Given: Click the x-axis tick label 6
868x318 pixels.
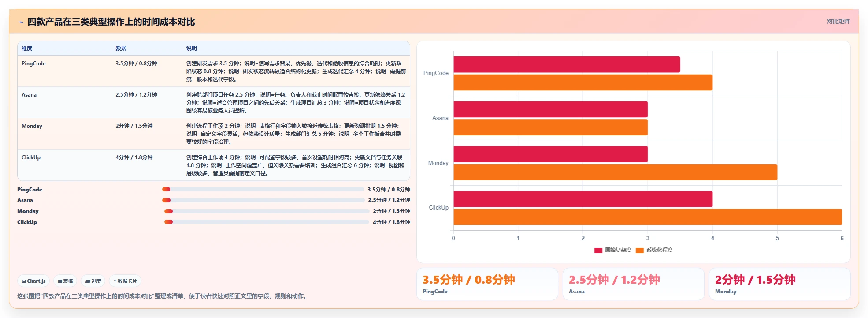Looking at the screenshot, I should coord(842,239).
